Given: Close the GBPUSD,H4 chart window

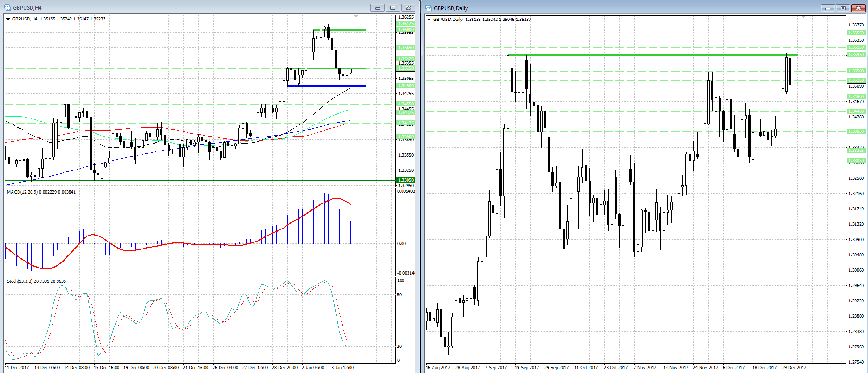Looking at the screenshot, I should [408, 8].
